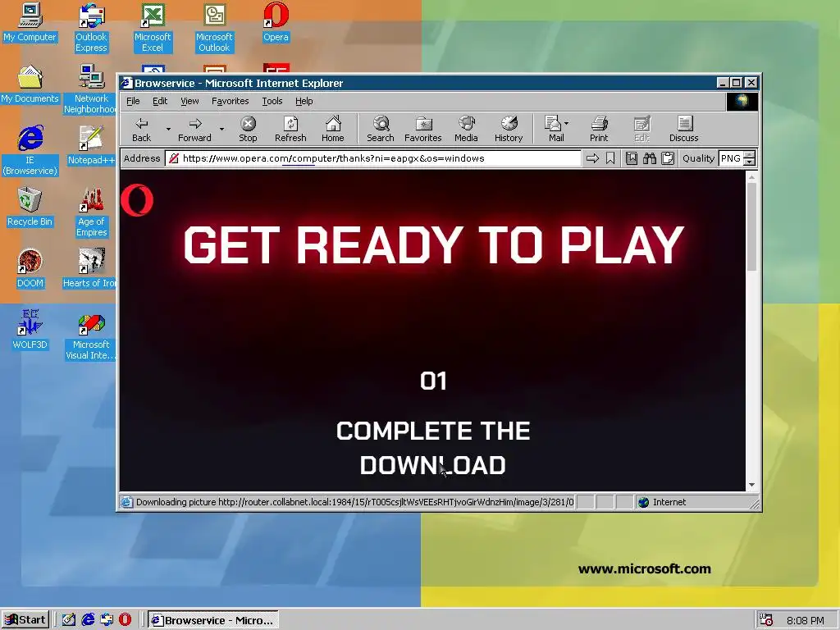The width and height of the screenshot is (840, 630).
Task: Click the Show Desktop quick launch icon
Action: click(69, 620)
